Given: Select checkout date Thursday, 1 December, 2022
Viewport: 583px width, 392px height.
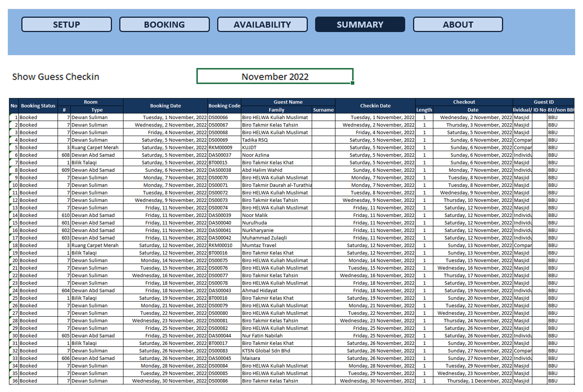Looking at the screenshot, I should (x=473, y=381).
